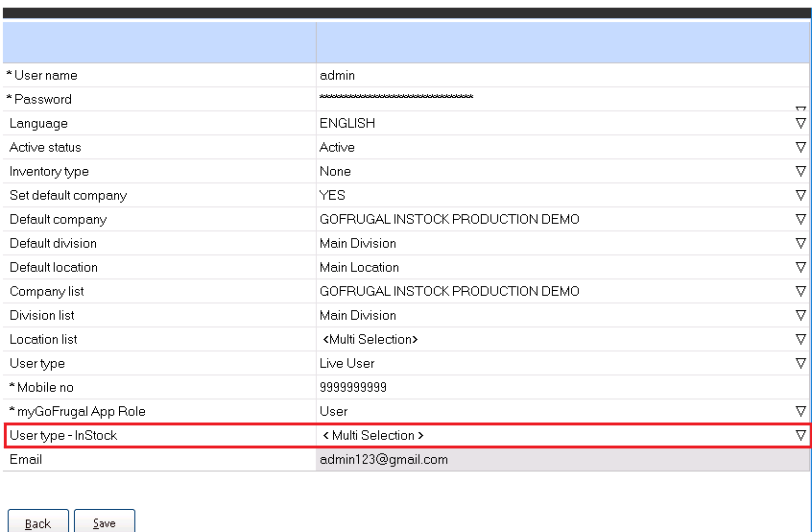The width and height of the screenshot is (812, 532).
Task: Click the Mobile no label
Action: (45, 387)
